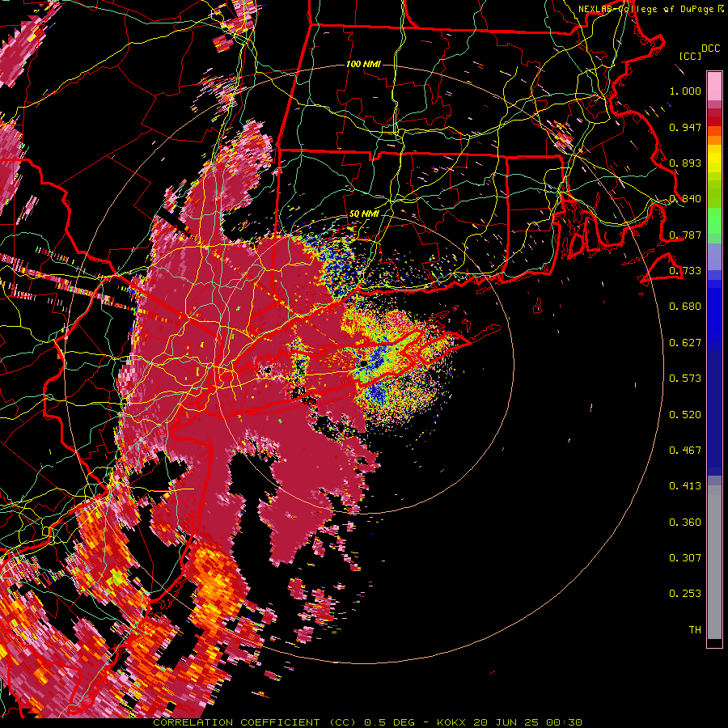Click the CORRELATION COEFFICIENT (CC) caption text
This screenshot has width=728, height=728.
click(255, 722)
